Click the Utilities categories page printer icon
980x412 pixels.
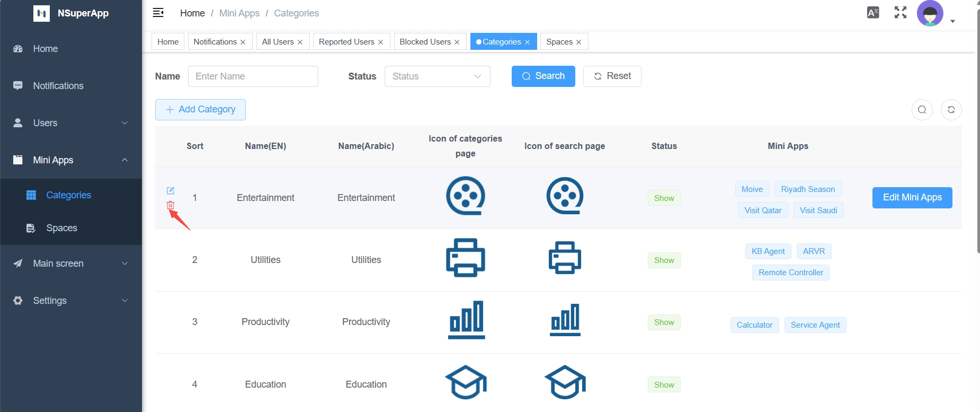pos(465,258)
